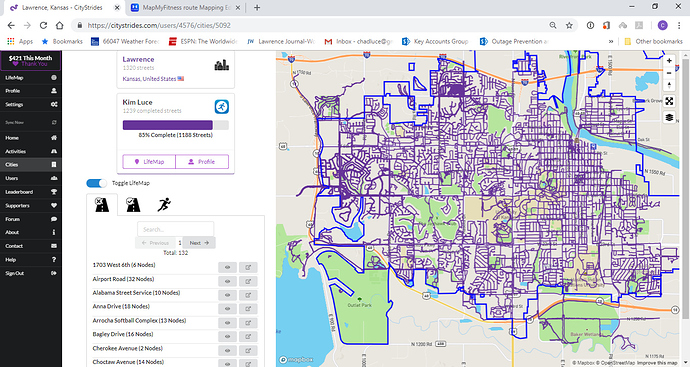Click the Next page button

pos(199,243)
